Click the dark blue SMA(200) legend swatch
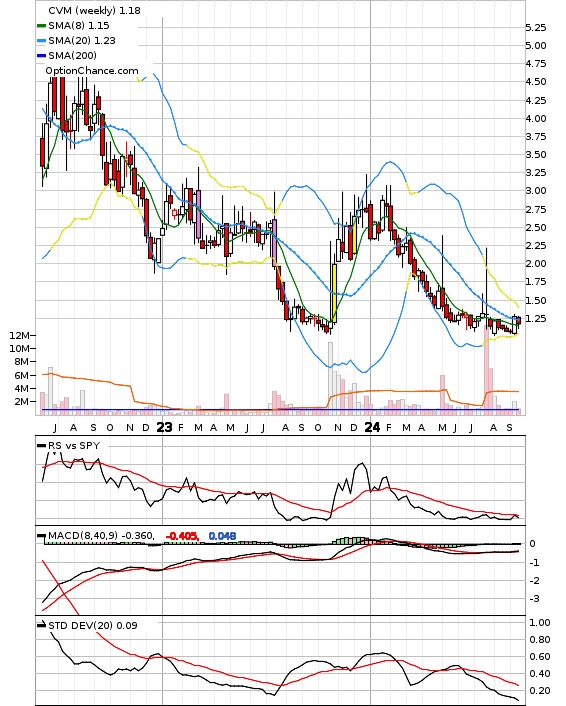The height and width of the screenshot is (706, 566). pyautogui.click(x=41, y=55)
